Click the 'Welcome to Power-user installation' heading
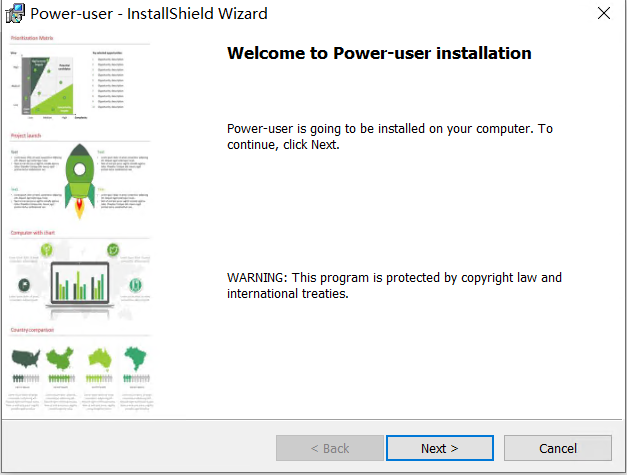This screenshot has width=627, height=475. [379, 53]
